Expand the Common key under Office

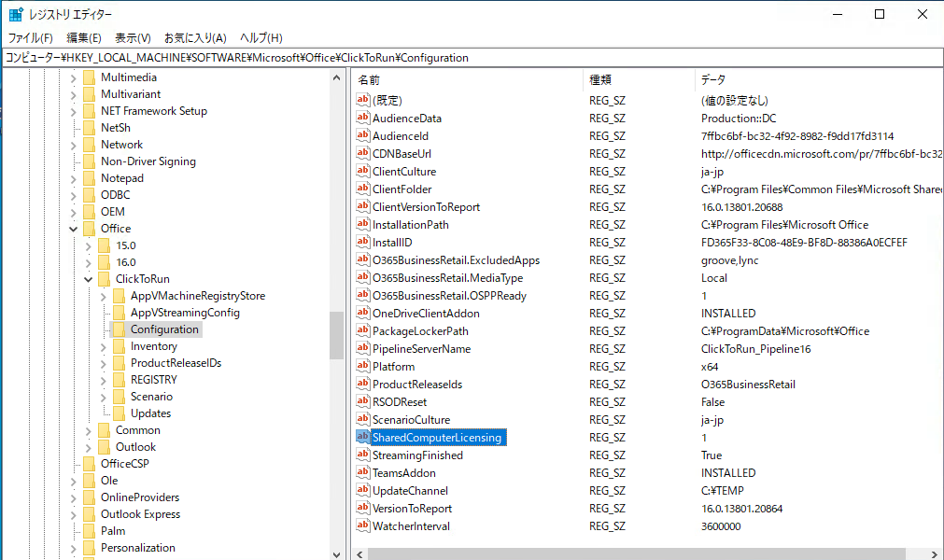click(89, 430)
